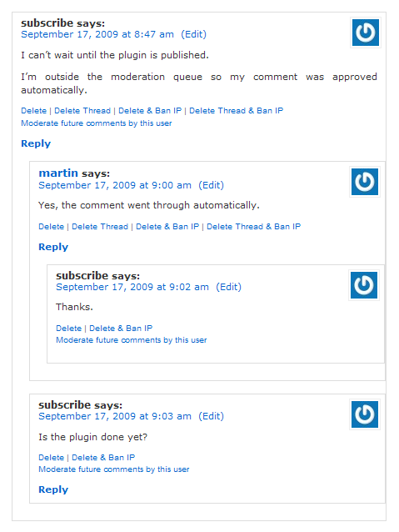Open permalink September 17, 2009 at 9:02 am

pyautogui.click(x=132, y=287)
